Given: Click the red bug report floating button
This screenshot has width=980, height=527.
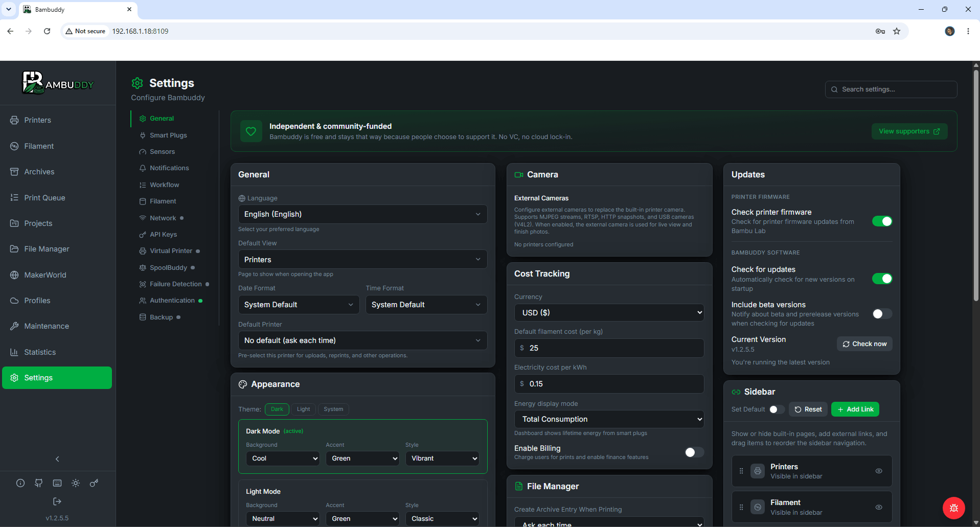Looking at the screenshot, I should (954, 508).
